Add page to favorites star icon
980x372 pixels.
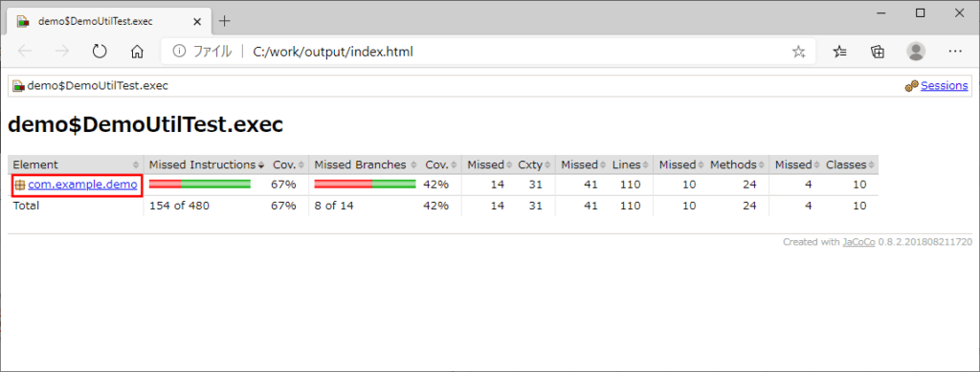799,52
